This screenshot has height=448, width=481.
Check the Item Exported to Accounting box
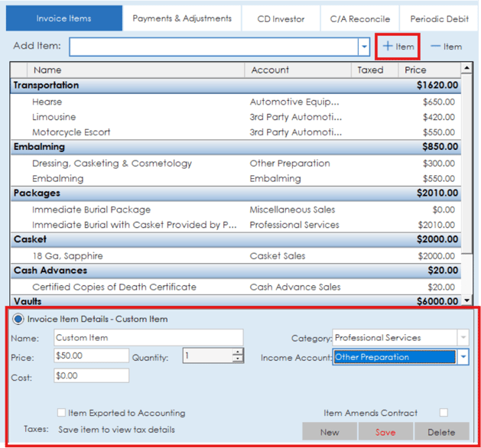62,413
